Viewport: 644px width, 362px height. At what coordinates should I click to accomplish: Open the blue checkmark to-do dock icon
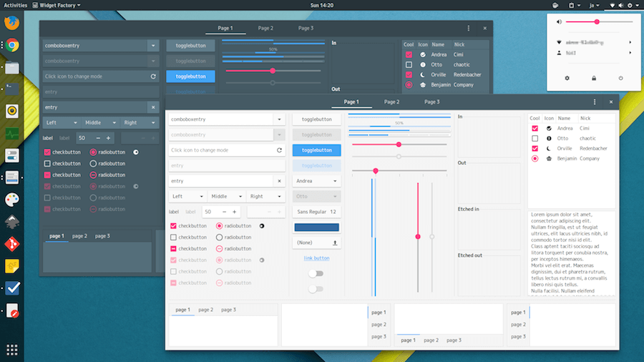12,288
